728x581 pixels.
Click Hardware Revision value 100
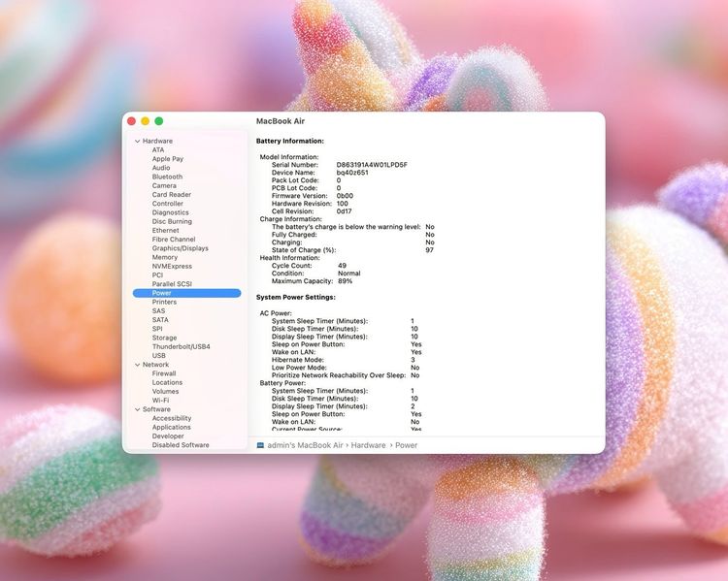pyautogui.click(x=343, y=204)
